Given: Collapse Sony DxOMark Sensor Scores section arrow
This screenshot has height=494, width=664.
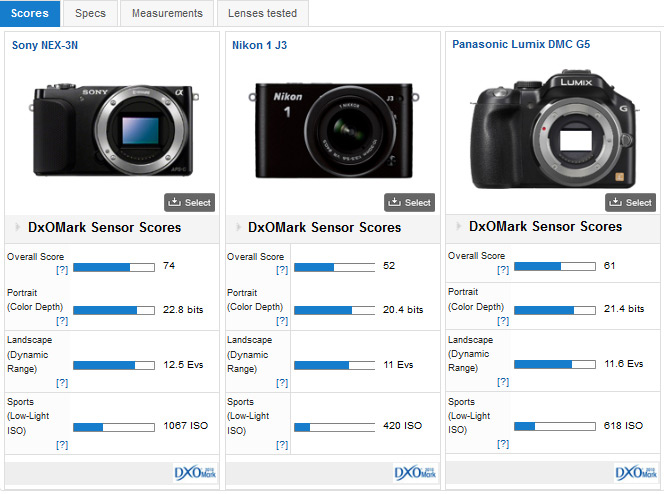Looking at the screenshot, I should (x=17, y=227).
